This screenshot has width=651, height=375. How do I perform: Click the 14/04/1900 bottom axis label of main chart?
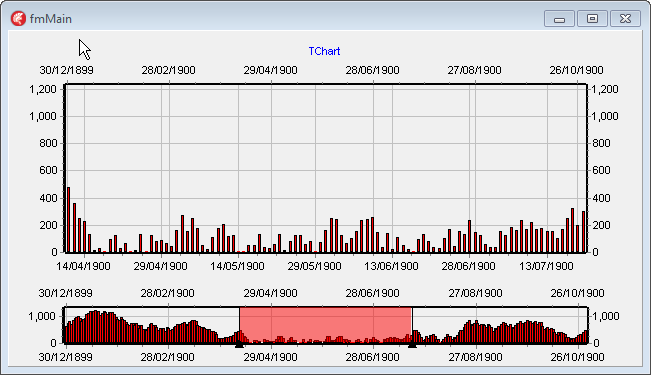(83, 266)
